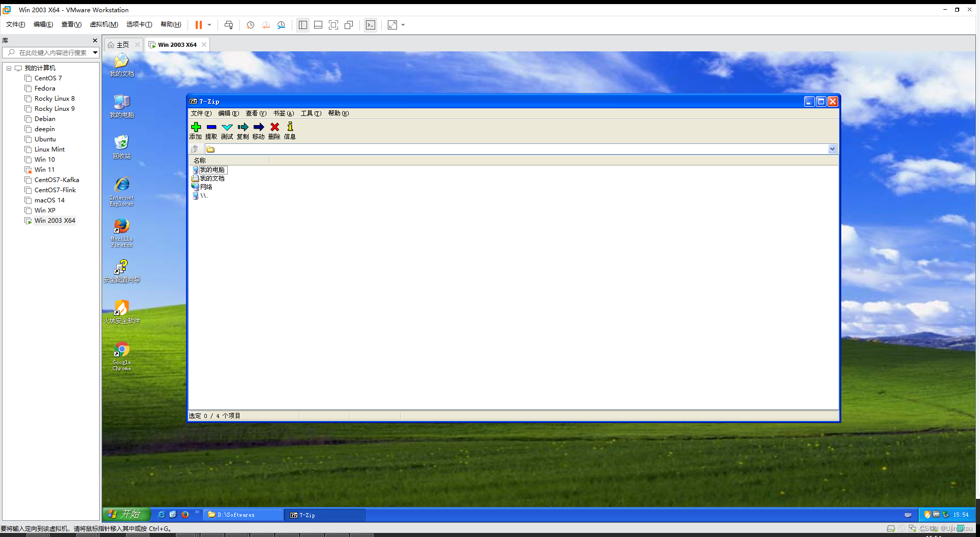980x537 pixels.
Task: Click the 开始 Start button
Action: (127, 514)
